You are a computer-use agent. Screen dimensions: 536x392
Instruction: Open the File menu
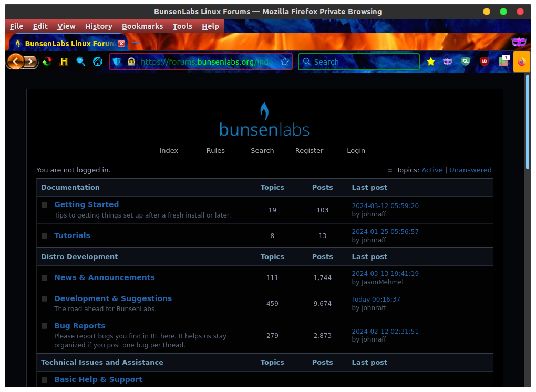click(16, 26)
